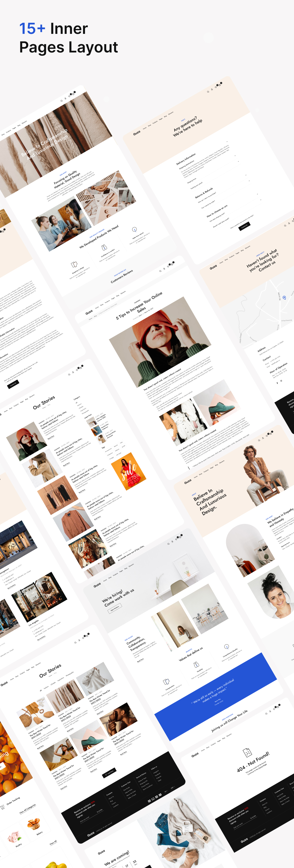The image size is (294, 868).
Task: Open 'Elements' in the FAQ page navigation
Action: pyautogui.click(x=171, y=114)
